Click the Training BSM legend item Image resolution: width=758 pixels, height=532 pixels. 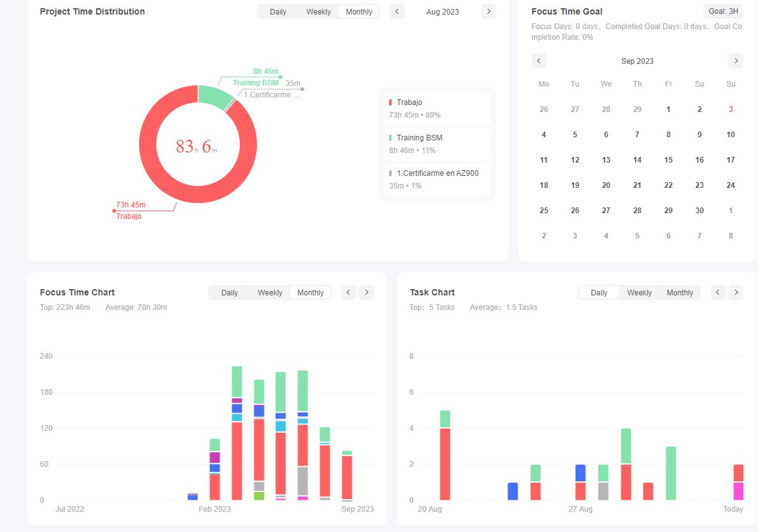437,144
